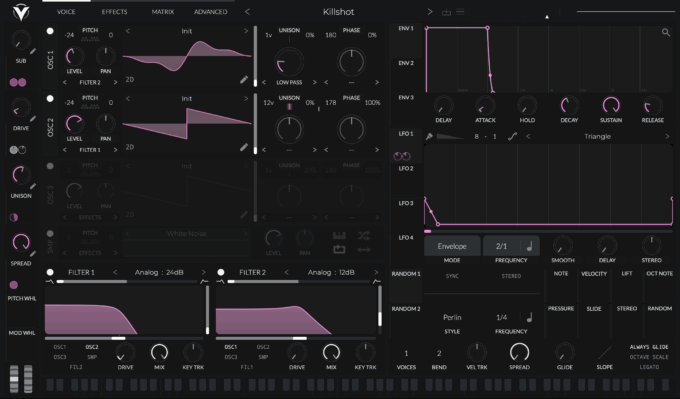The width and height of the screenshot is (680, 399).
Task: Click the 2/1 LFO frequency value
Action: coord(501,246)
